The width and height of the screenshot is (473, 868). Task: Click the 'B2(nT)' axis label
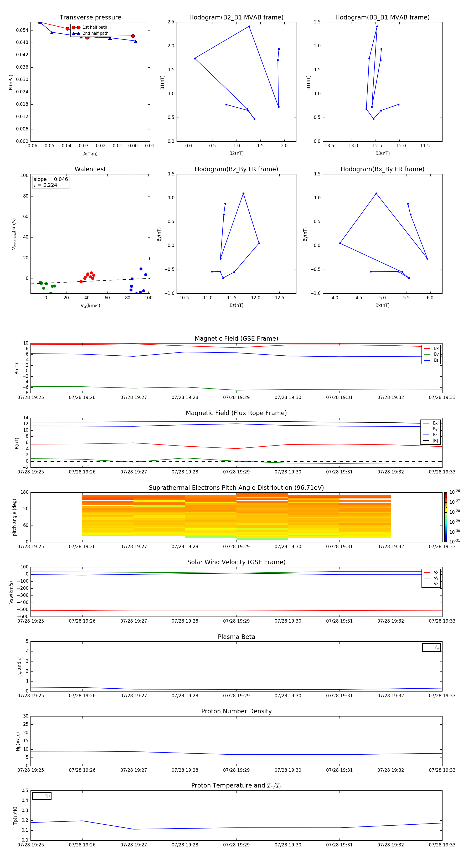tap(236, 153)
